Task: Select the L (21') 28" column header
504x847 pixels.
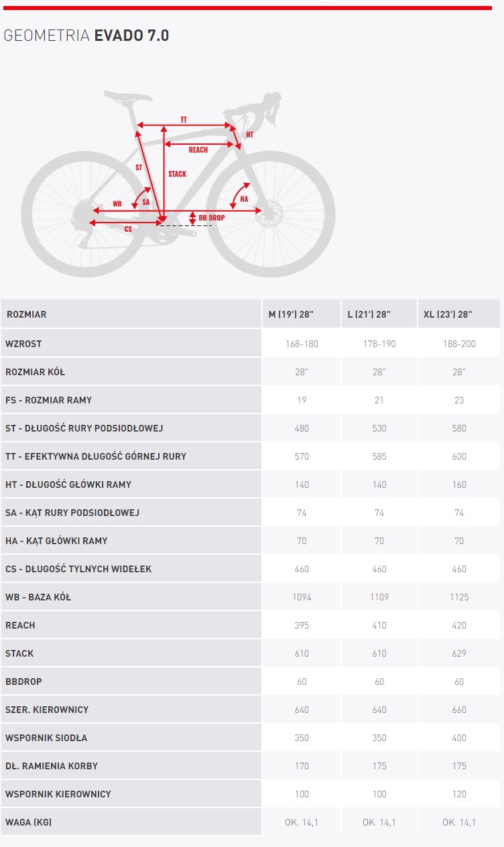Action: [x=379, y=314]
